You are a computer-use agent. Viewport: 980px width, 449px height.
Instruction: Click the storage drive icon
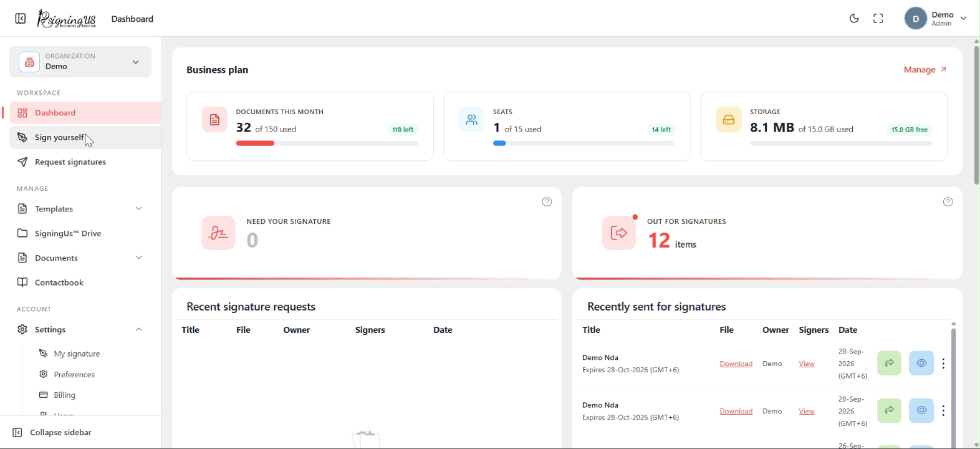tap(729, 120)
